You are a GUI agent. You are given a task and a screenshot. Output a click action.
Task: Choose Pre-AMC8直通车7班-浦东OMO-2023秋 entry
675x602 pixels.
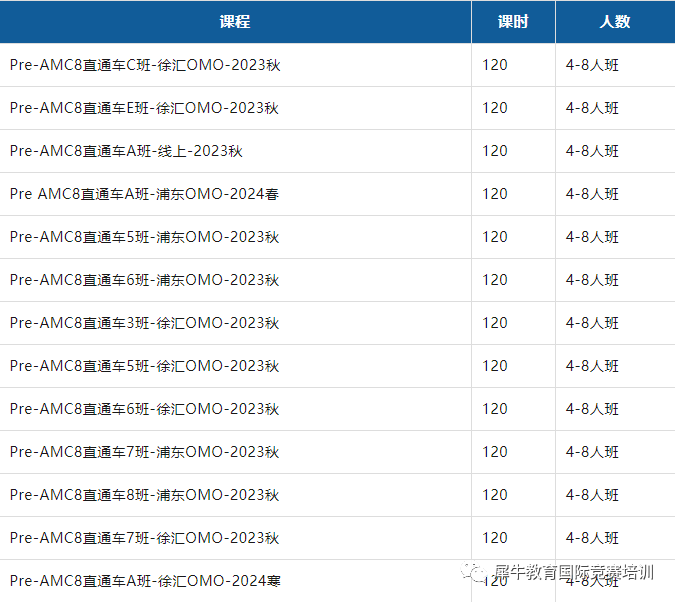coord(144,452)
